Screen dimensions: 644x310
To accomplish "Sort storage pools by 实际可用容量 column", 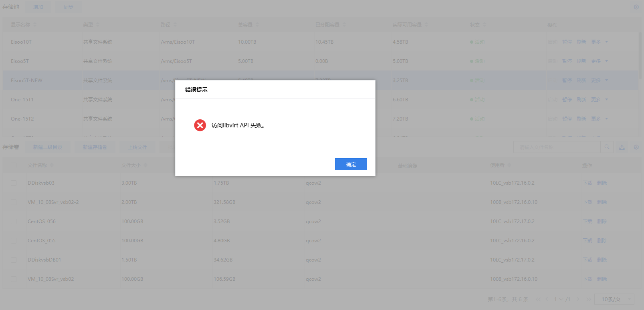I will [x=426, y=25].
